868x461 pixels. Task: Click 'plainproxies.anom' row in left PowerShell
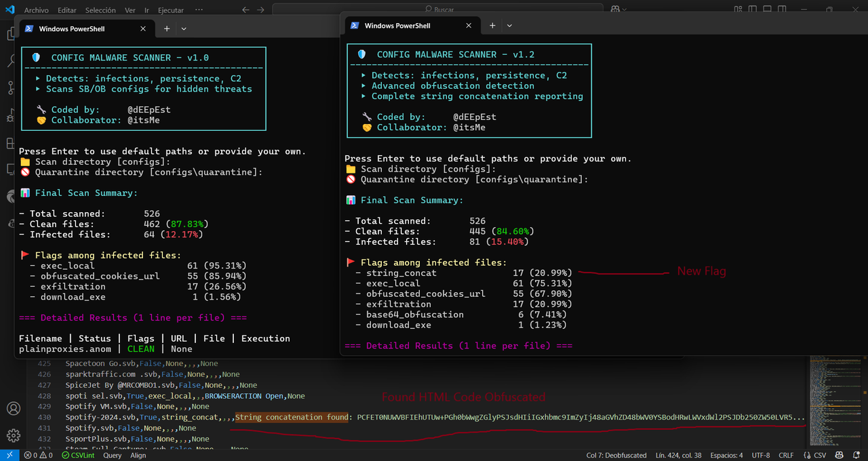pos(105,349)
